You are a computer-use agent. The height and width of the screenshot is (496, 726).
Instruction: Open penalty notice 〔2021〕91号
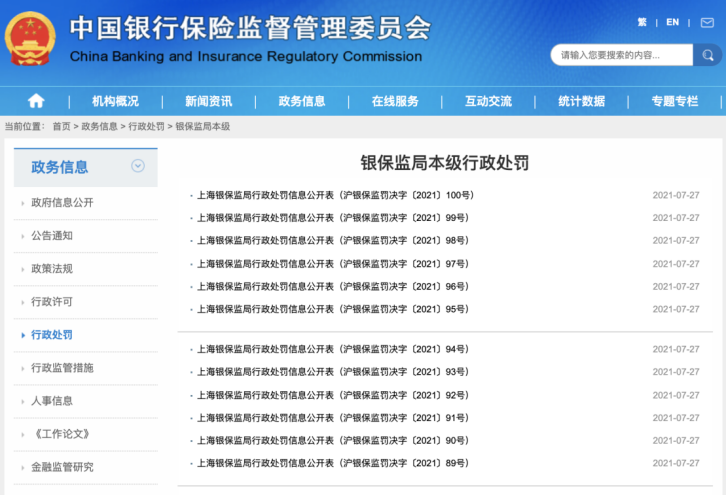333,418
